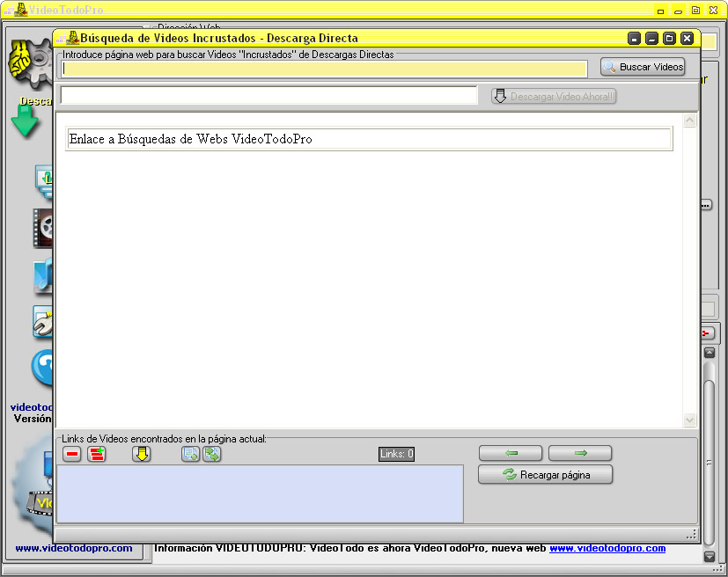
Task: Maximize the main VideoTodoPro window
Action: tap(696, 11)
